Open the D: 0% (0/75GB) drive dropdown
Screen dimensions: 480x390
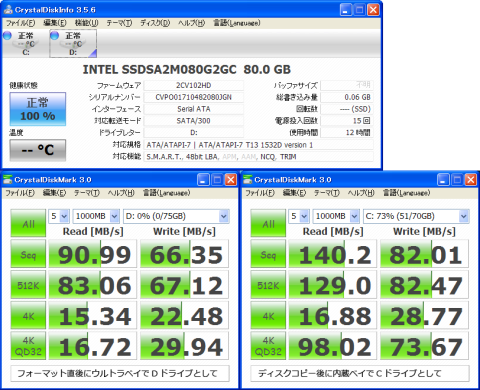coord(176,216)
